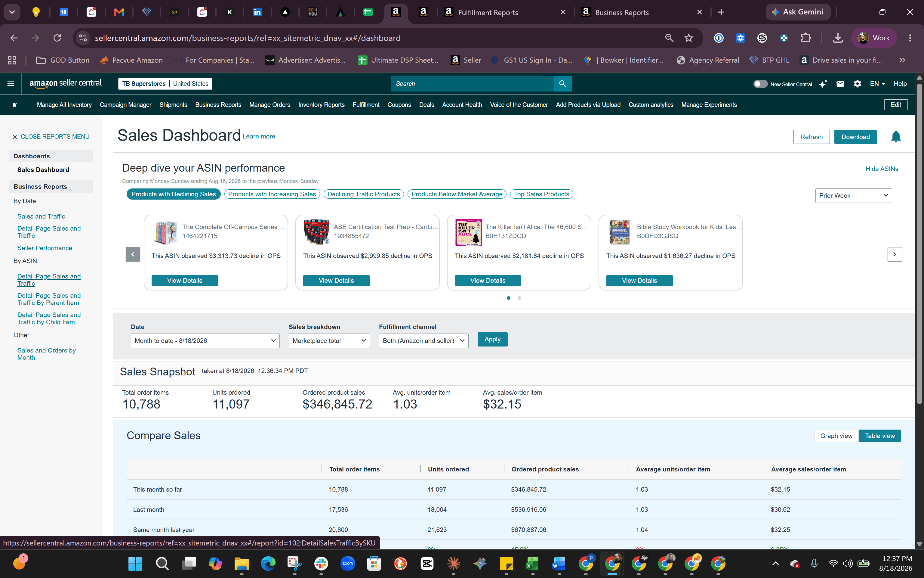Switch to the Fulfillment Reports browser tab
Viewport: 924px width, 578px height.
coord(504,12)
